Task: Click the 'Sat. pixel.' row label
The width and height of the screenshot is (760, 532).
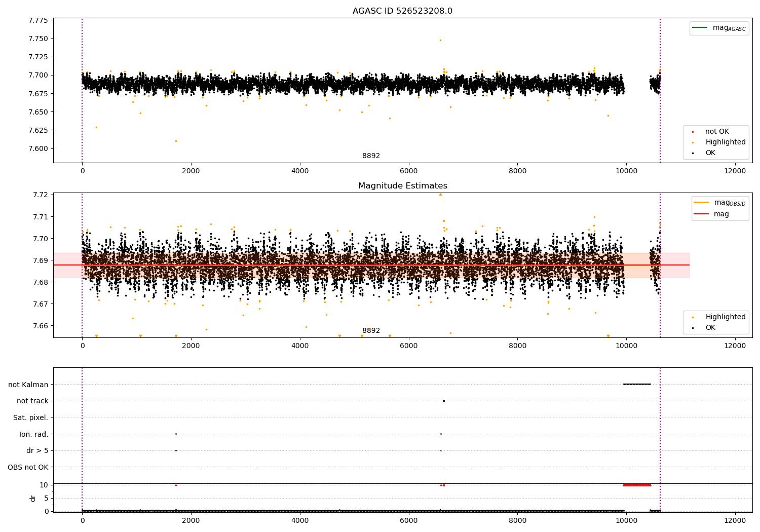Action: tap(31, 417)
